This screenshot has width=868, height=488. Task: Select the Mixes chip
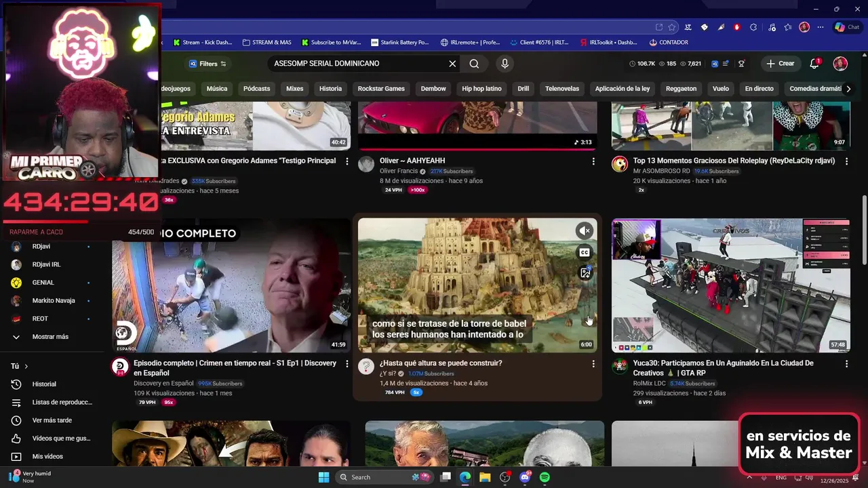[x=294, y=89]
